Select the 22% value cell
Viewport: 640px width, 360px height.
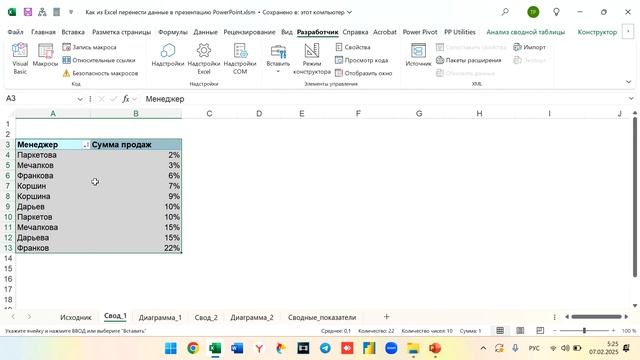[x=136, y=248]
